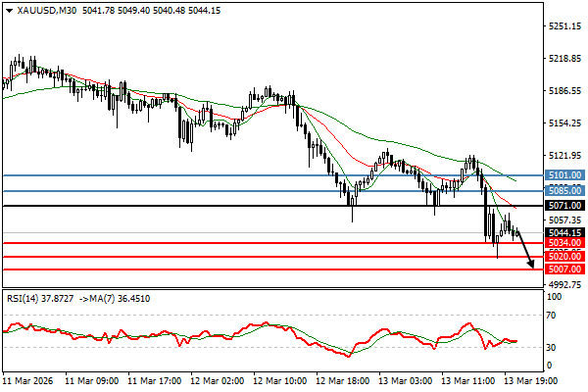Image resolution: width=588 pixels, height=392 pixels.
Task: Click the 5007.00 red support level tag
Action: (564, 269)
